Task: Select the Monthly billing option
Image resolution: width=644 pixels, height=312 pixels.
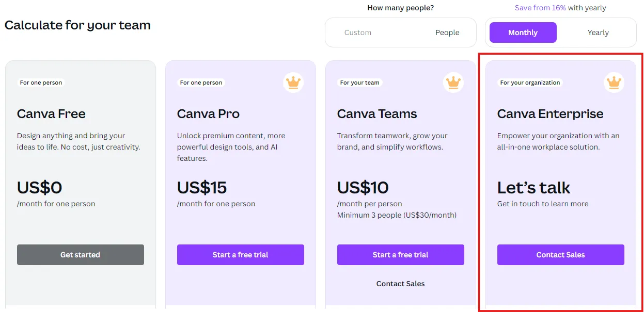Action: coord(523,32)
